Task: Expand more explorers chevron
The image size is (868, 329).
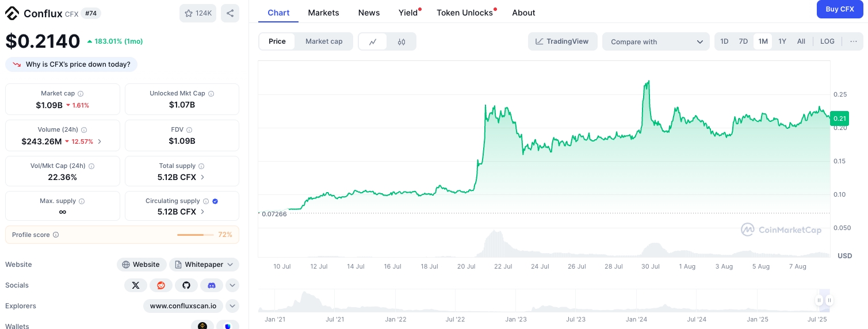Action: [232, 306]
